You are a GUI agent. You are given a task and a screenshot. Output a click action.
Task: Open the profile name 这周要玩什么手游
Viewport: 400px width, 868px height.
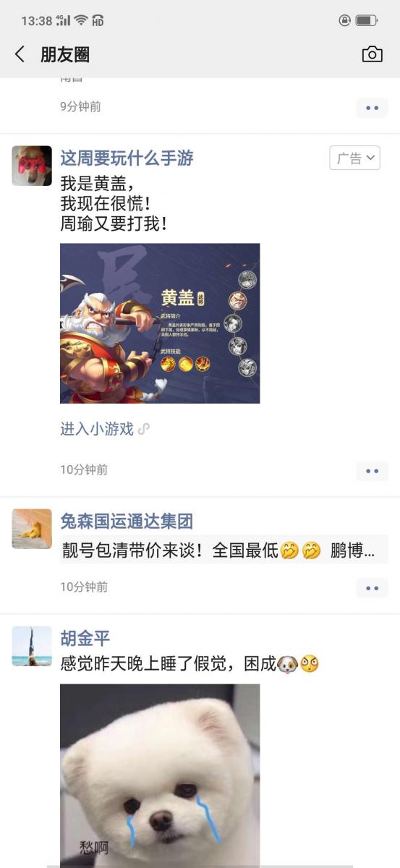tap(127, 158)
